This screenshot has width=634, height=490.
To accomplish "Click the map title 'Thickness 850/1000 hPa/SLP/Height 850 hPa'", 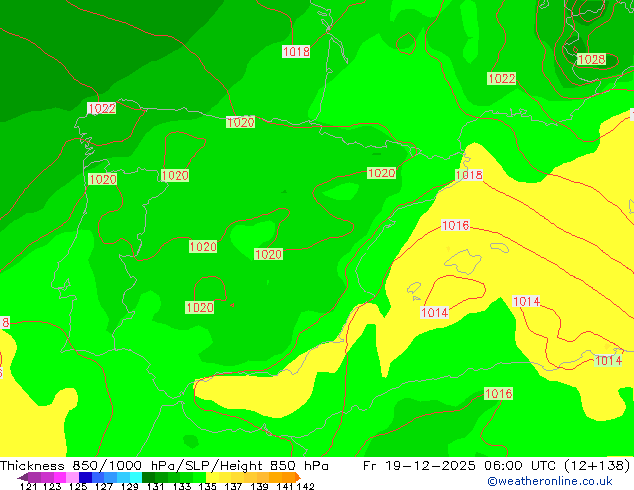I will tap(164, 465).
